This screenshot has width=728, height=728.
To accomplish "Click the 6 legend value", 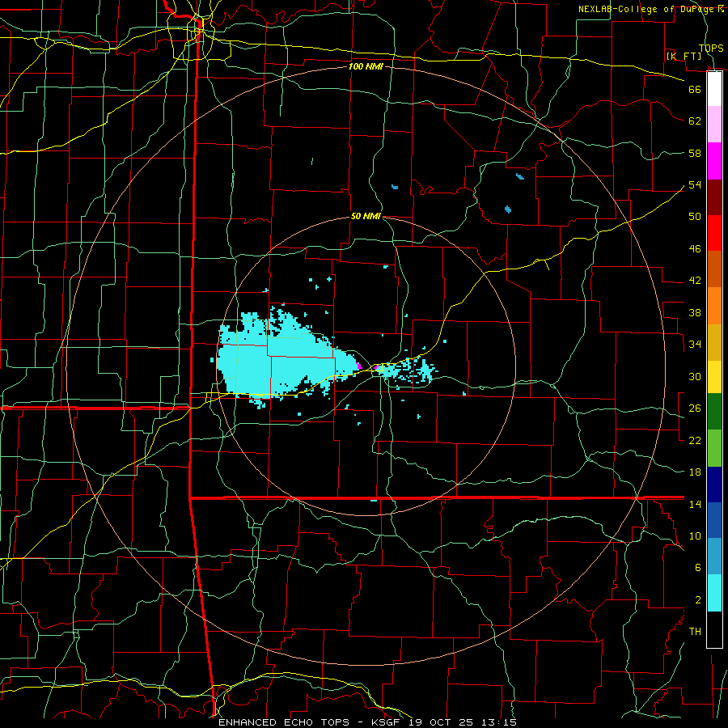I will 698,568.
